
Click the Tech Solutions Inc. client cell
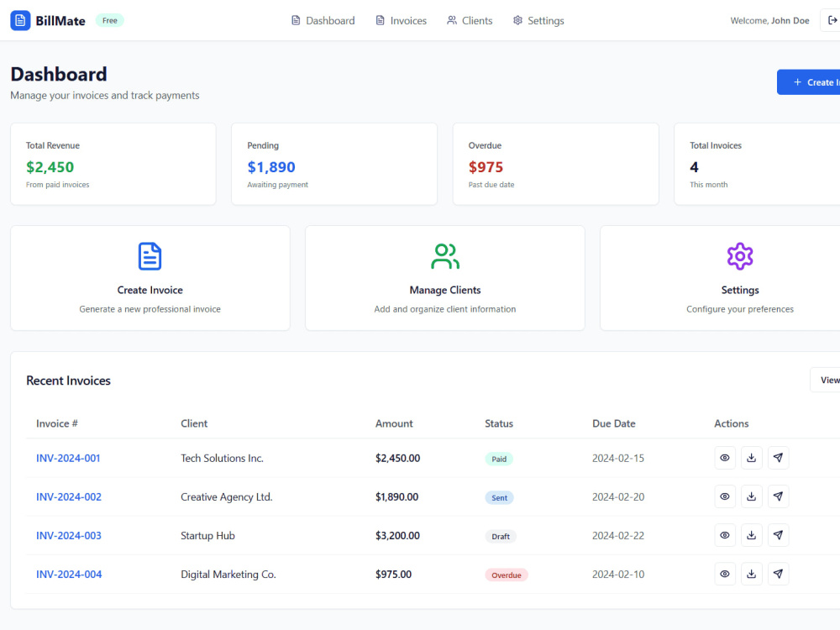(222, 458)
